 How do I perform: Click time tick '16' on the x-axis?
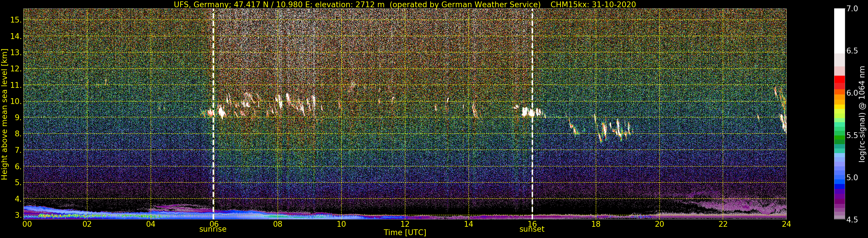[x=532, y=224]
